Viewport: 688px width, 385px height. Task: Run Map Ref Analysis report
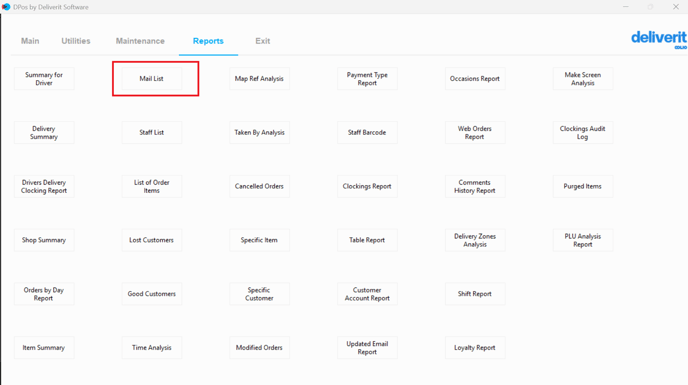click(x=259, y=79)
